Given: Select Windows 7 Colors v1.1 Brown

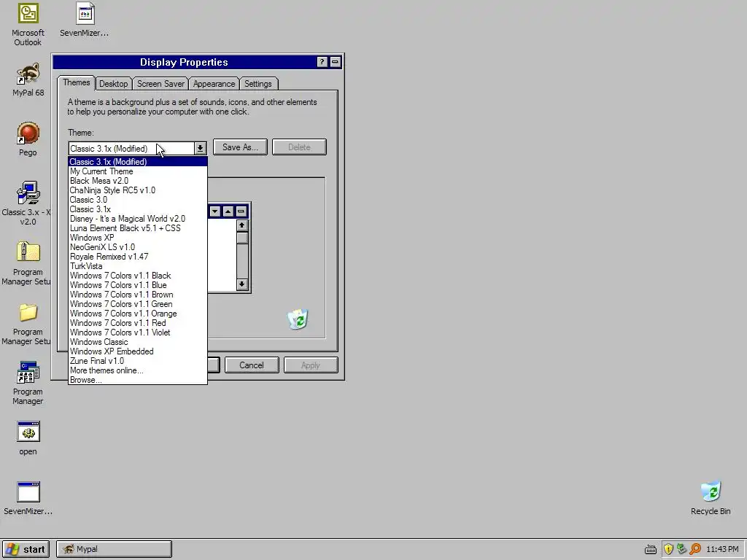Looking at the screenshot, I should point(138,295).
